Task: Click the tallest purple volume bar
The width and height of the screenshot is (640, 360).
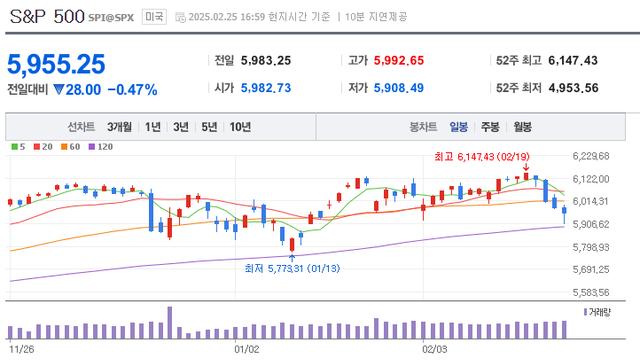Action: [170, 323]
